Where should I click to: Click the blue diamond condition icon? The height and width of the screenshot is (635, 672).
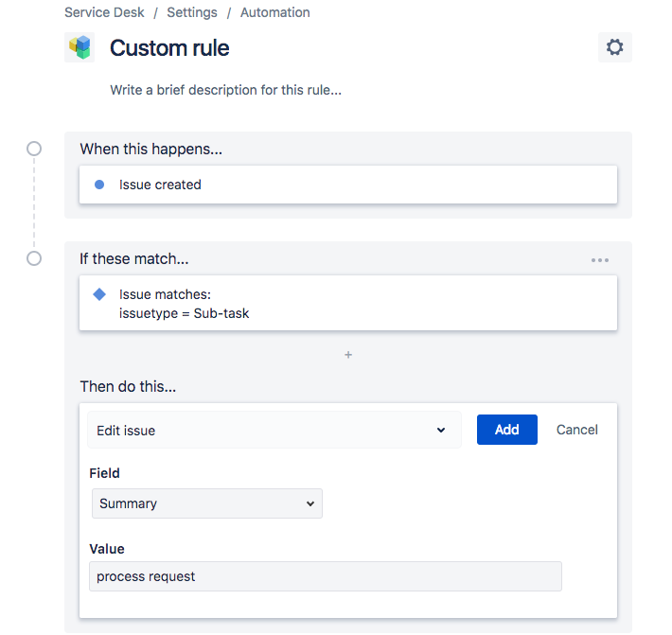pos(99,294)
